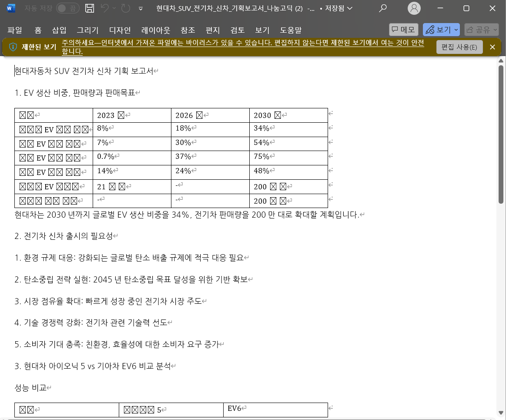Switch to the 도움말 tab
Image resolution: width=506 pixels, height=420 pixels.
[291, 30]
